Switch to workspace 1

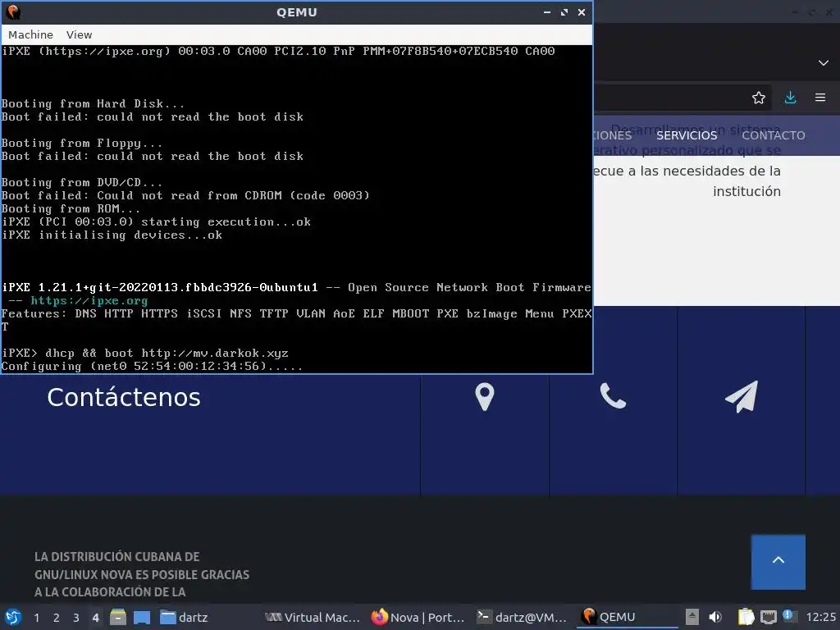click(x=36, y=618)
